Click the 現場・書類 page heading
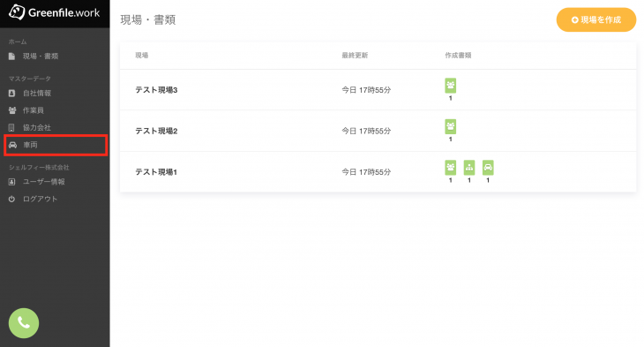644x347 pixels. coord(148,19)
